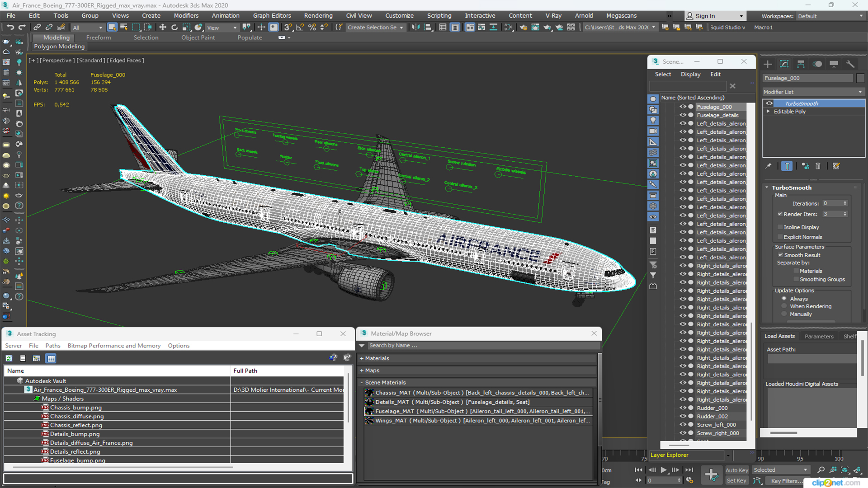Open the Rendered Frame Window icon

pyautogui.click(x=535, y=28)
